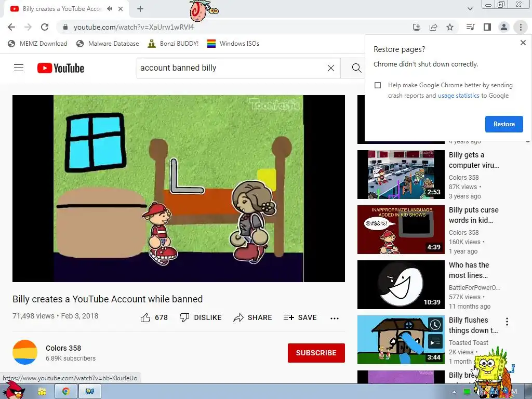Click video title Billy creates a YouTube Account
The image size is (532, 399).
click(108, 299)
